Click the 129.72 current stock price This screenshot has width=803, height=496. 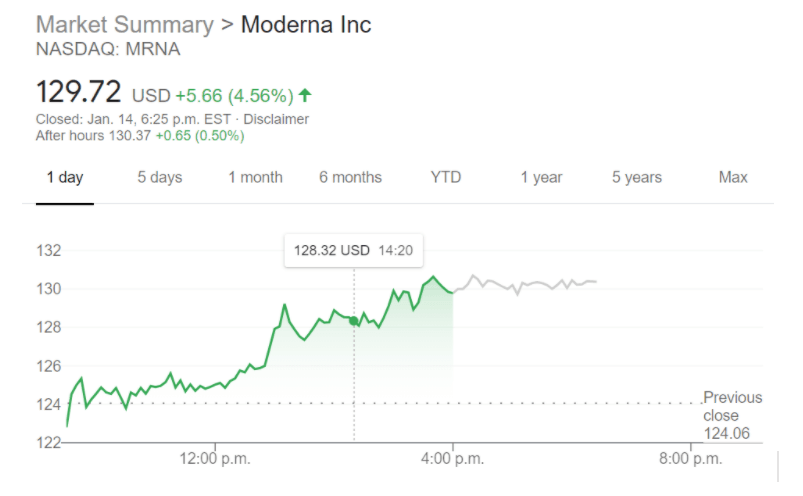tap(79, 93)
